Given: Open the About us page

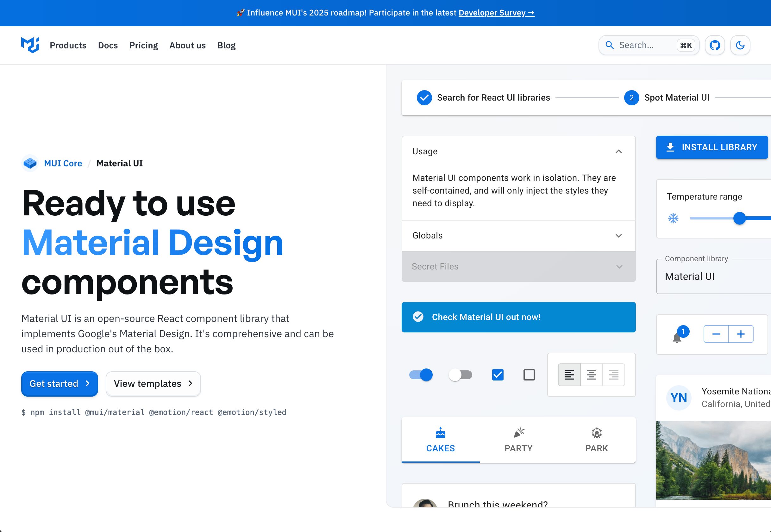Looking at the screenshot, I should tap(187, 45).
